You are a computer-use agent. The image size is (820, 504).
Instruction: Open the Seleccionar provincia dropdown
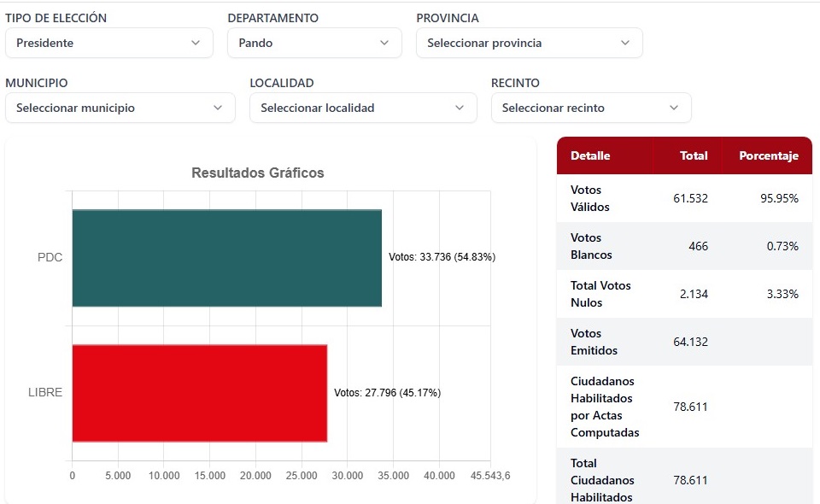point(529,43)
